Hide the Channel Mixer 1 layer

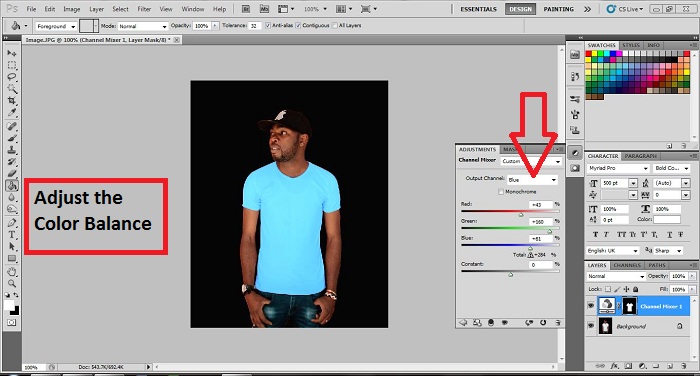[591, 306]
